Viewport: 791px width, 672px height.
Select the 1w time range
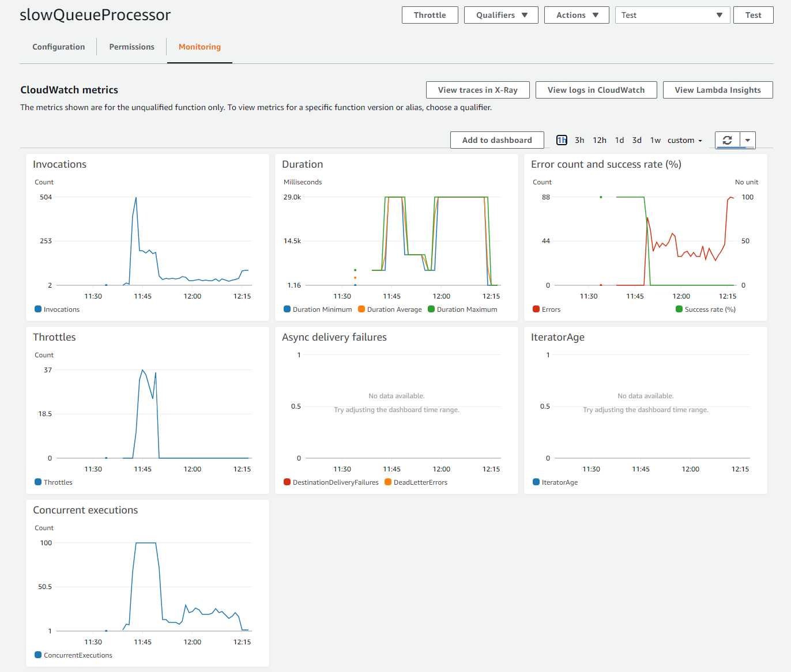(655, 139)
